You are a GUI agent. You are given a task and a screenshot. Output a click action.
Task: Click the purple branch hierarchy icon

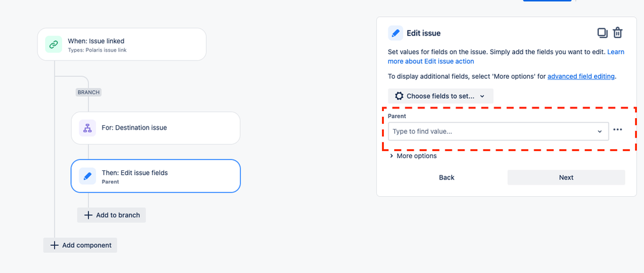coord(88,128)
